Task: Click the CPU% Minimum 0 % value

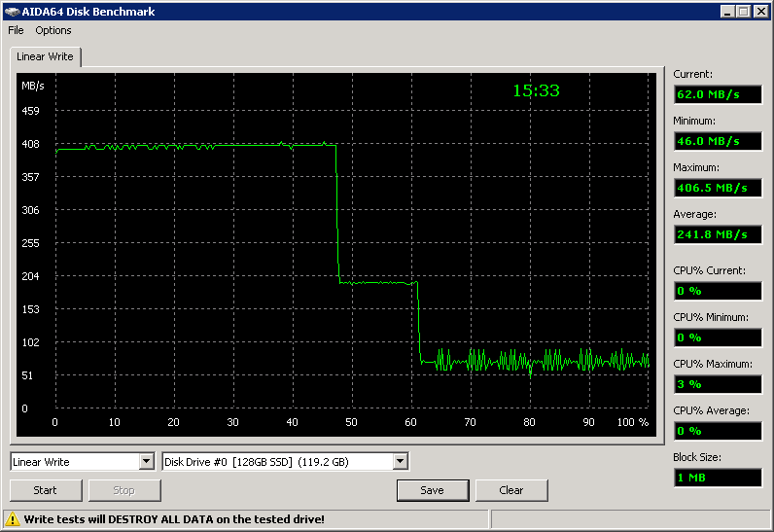Action: (718, 337)
